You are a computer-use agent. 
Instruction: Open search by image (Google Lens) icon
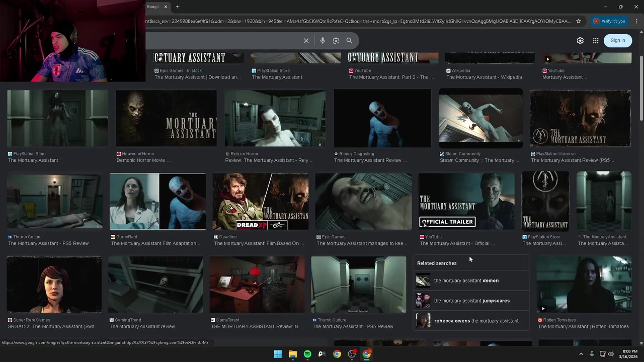click(336, 41)
